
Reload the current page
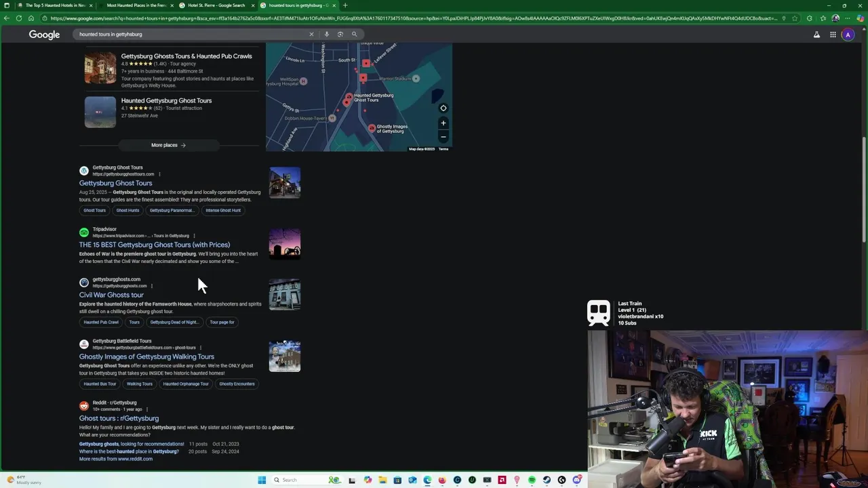[x=18, y=18]
